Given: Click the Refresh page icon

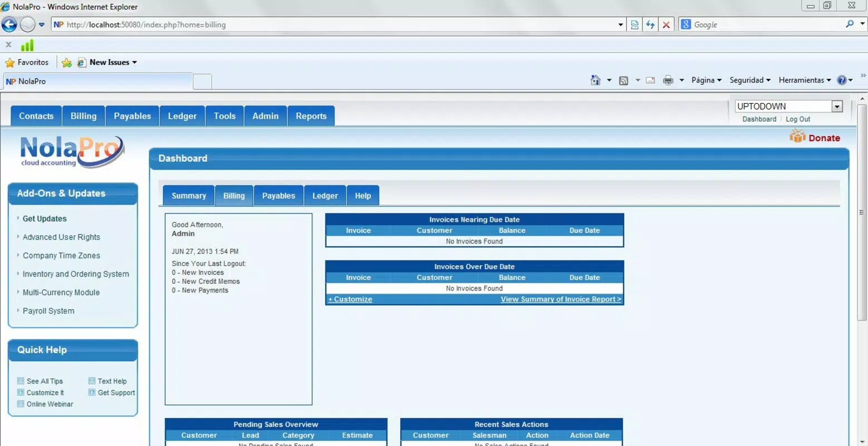Looking at the screenshot, I should 650,25.
